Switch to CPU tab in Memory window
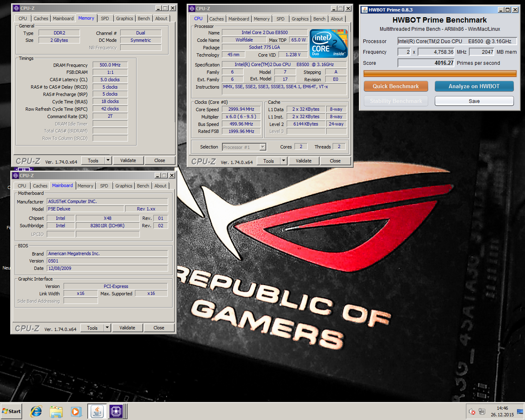The width and height of the screenshot is (525, 420). [23, 18]
